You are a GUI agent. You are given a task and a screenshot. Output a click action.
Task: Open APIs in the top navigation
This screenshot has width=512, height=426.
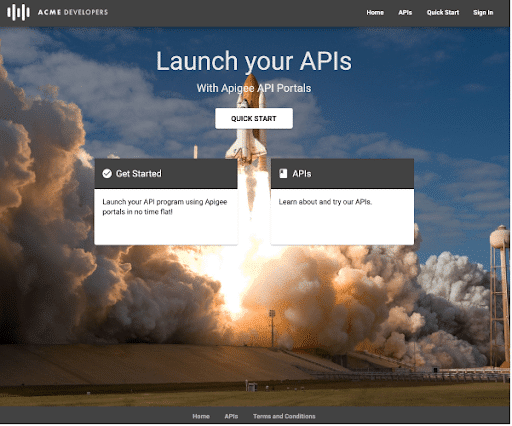pyautogui.click(x=405, y=13)
